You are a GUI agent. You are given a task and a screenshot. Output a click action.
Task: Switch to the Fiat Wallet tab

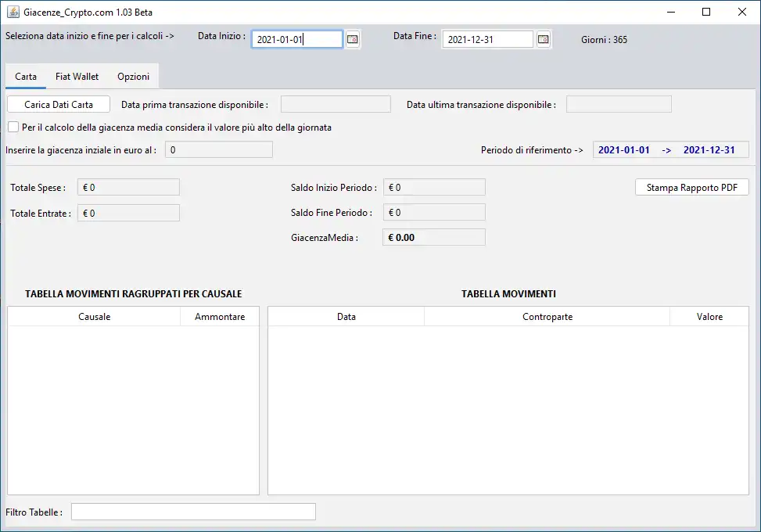pos(75,77)
